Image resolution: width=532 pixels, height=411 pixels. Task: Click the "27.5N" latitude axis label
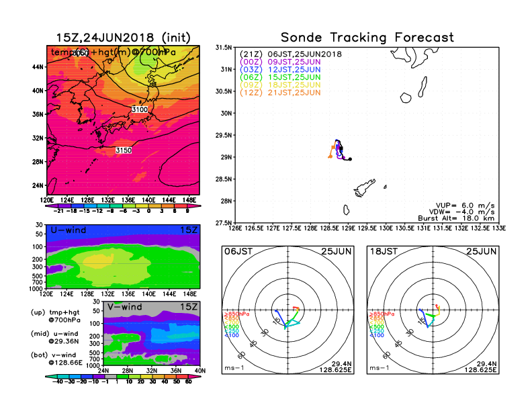pos(224,223)
